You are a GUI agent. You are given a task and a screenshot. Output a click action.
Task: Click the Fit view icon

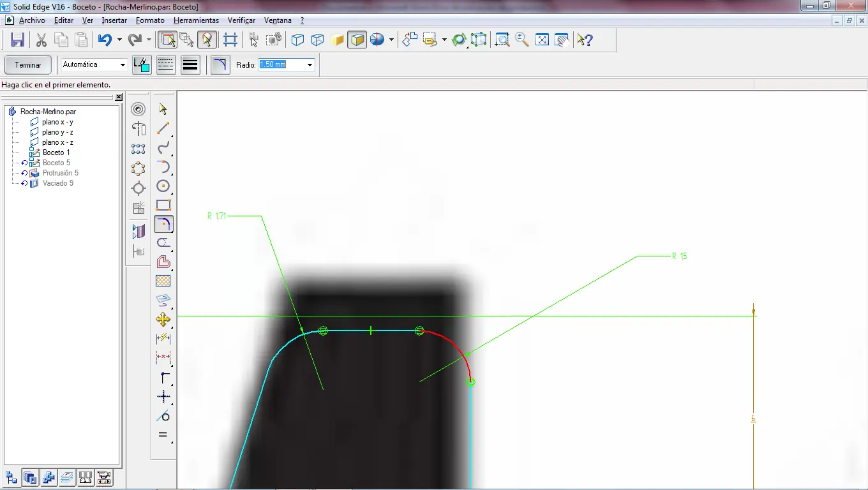pos(542,40)
